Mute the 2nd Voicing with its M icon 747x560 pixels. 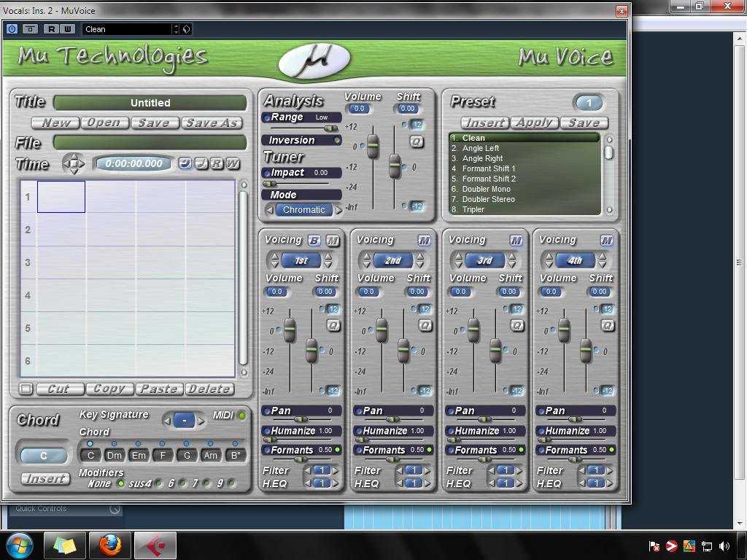click(424, 241)
